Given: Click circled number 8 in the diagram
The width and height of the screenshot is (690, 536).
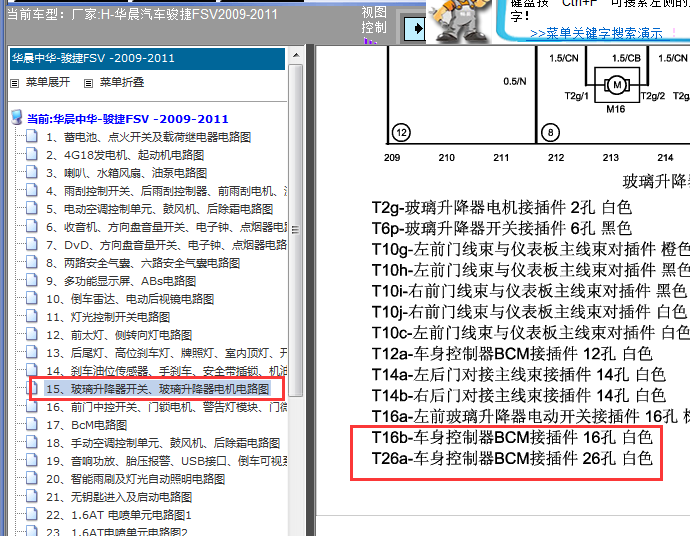Looking at the screenshot, I should pos(550,132).
